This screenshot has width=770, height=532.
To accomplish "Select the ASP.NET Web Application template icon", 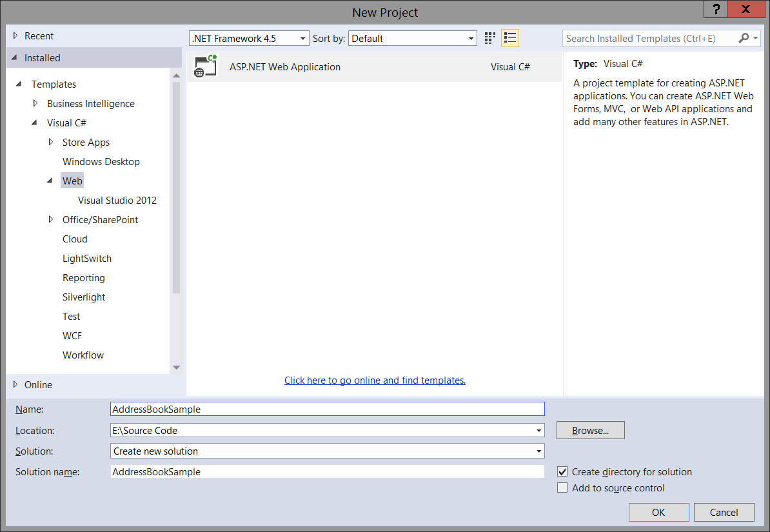I will (205, 66).
